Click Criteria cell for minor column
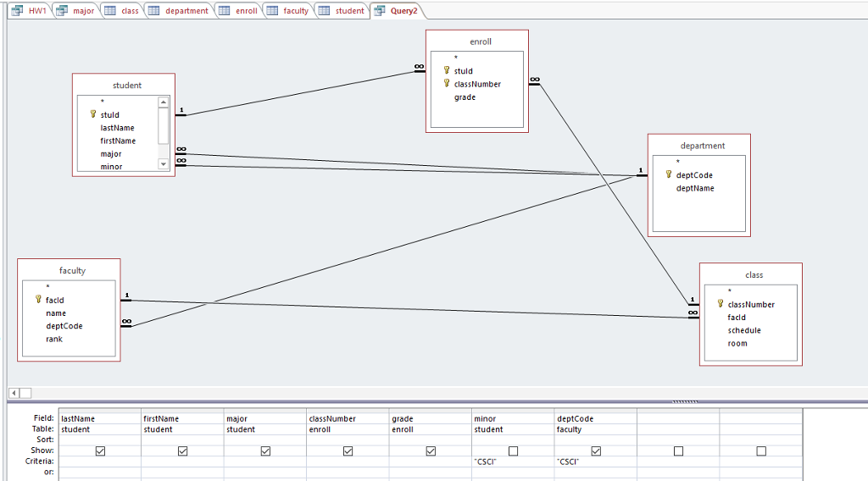Image resolution: width=868 pixels, height=481 pixels. click(513, 462)
